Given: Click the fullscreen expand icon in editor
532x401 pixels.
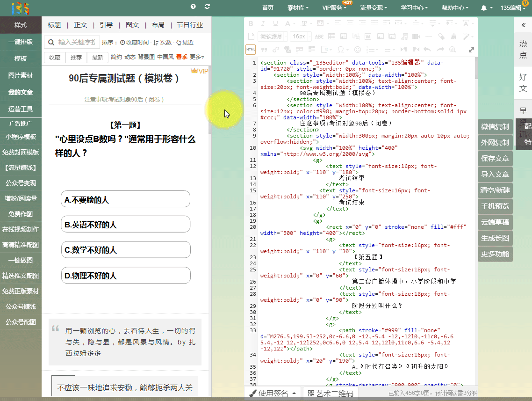Looking at the screenshot, I should point(471,50).
